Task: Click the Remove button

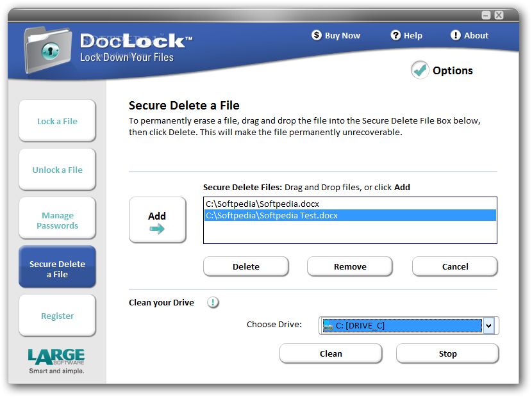Action: pos(350,266)
